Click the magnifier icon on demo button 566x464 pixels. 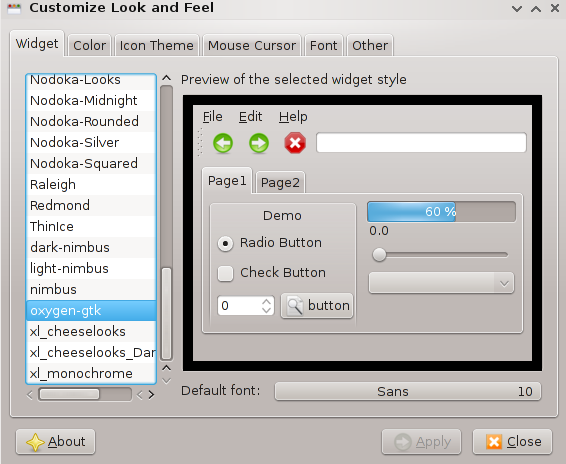(295, 306)
